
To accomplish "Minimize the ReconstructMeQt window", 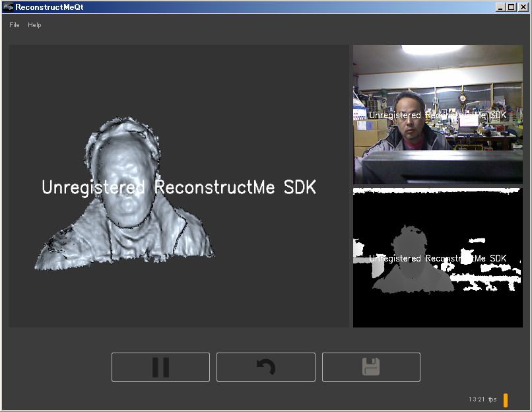I will [x=500, y=7].
